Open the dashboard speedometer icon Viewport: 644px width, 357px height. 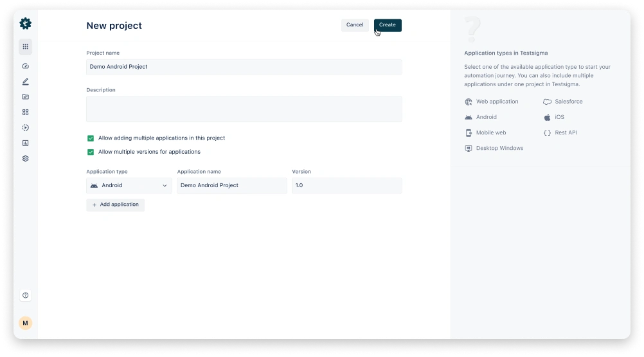click(25, 66)
